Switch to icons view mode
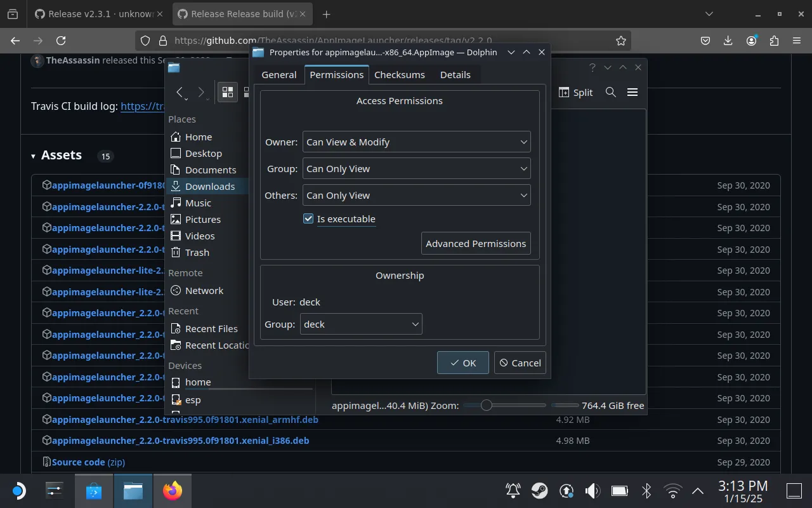Viewport: 812px width, 508px height. coord(227,91)
